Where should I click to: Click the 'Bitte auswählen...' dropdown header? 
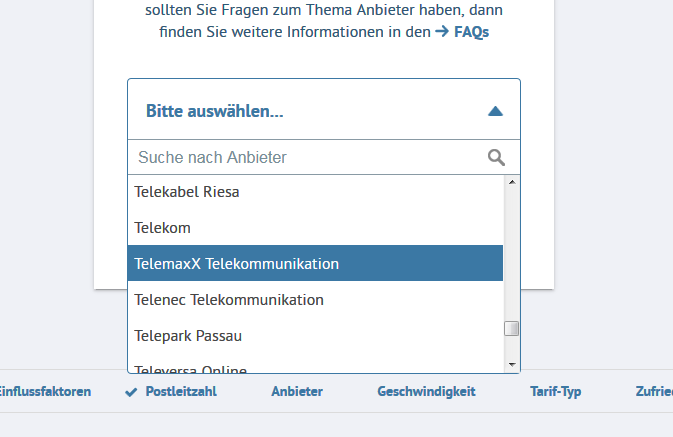pos(324,109)
